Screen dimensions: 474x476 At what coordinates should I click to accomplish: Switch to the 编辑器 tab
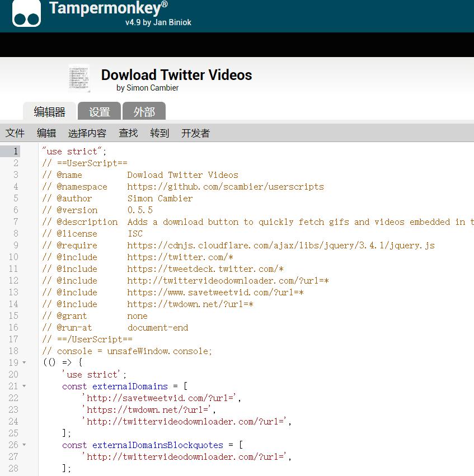click(x=49, y=112)
